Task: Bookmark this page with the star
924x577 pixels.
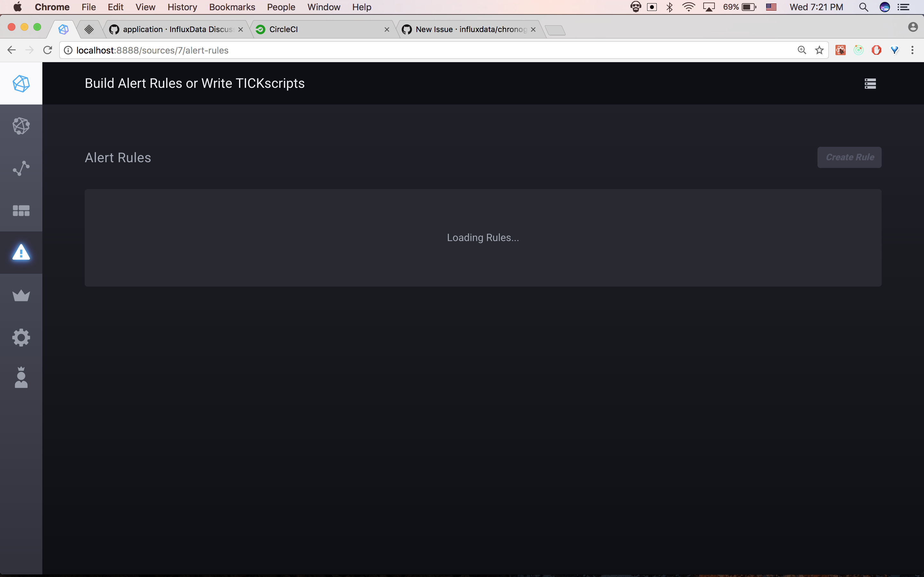Action: pos(819,50)
